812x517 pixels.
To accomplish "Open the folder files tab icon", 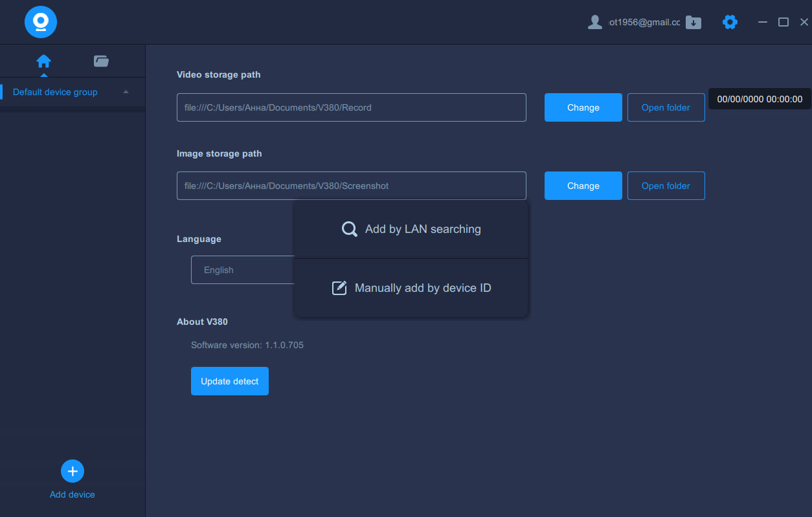I will [101, 61].
